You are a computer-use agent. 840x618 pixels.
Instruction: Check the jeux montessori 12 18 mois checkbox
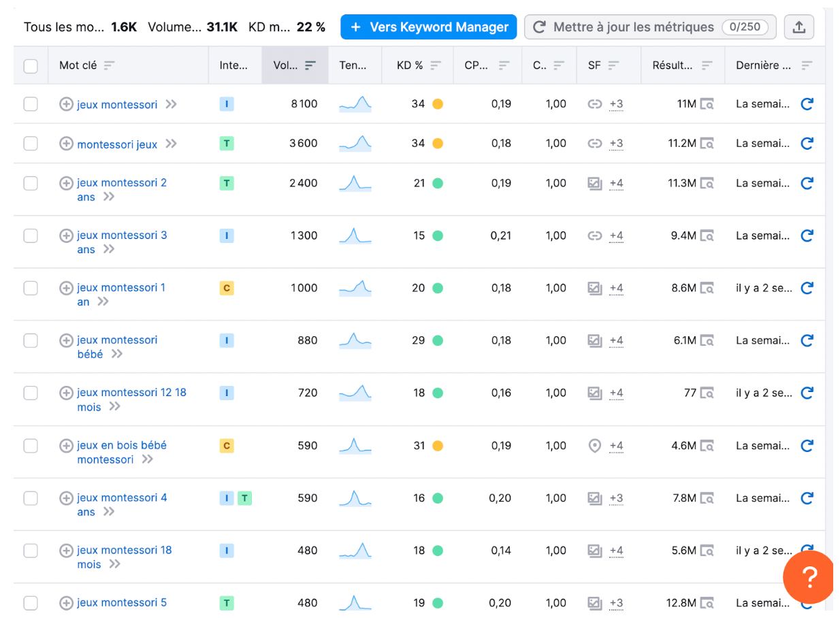point(31,393)
